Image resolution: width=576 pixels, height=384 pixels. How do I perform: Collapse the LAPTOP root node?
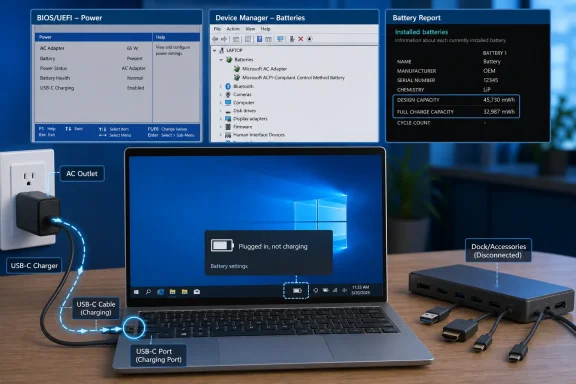click(x=215, y=51)
